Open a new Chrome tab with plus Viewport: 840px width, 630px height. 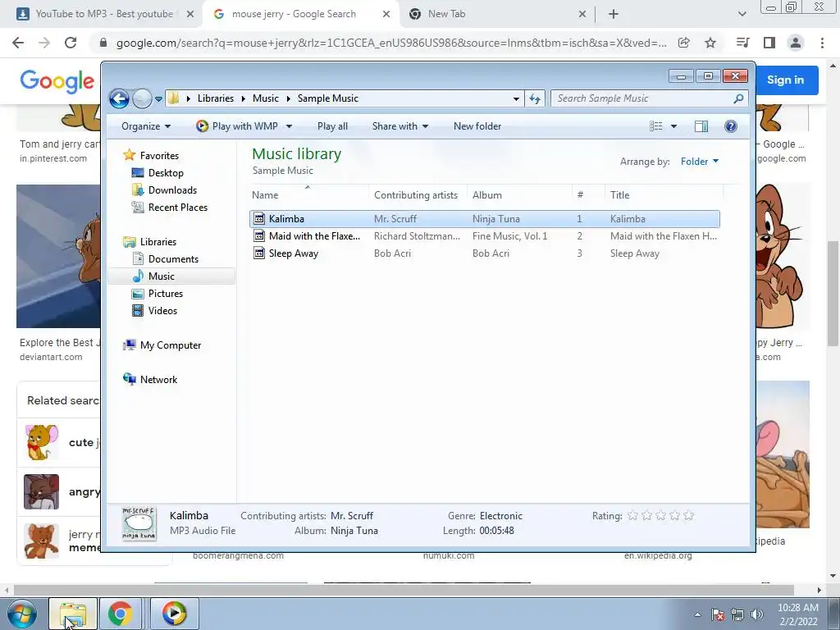point(614,15)
